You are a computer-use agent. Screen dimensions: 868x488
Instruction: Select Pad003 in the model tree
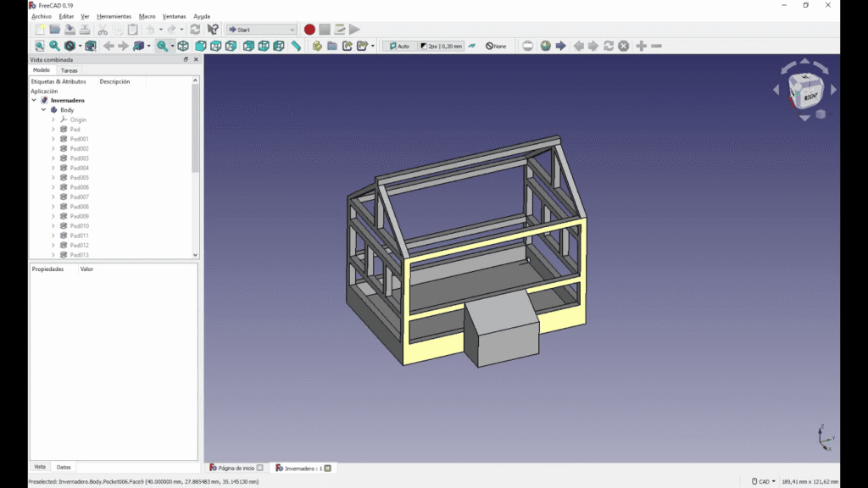pyautogui.click(x=79, y=158)
